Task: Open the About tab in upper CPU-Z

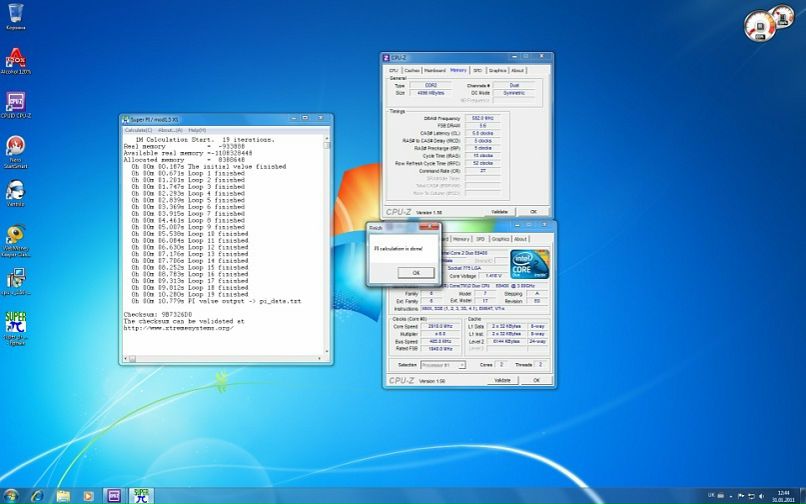Action: point(518,71)
